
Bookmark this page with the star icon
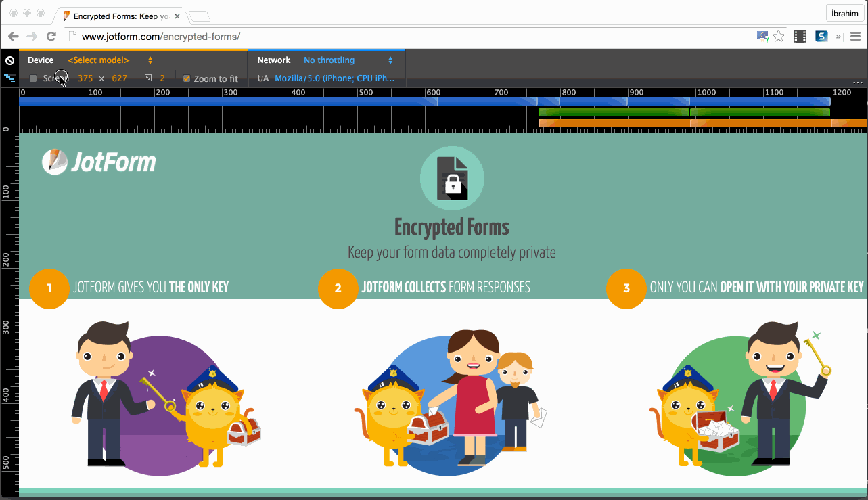click(x=779, y=37)
